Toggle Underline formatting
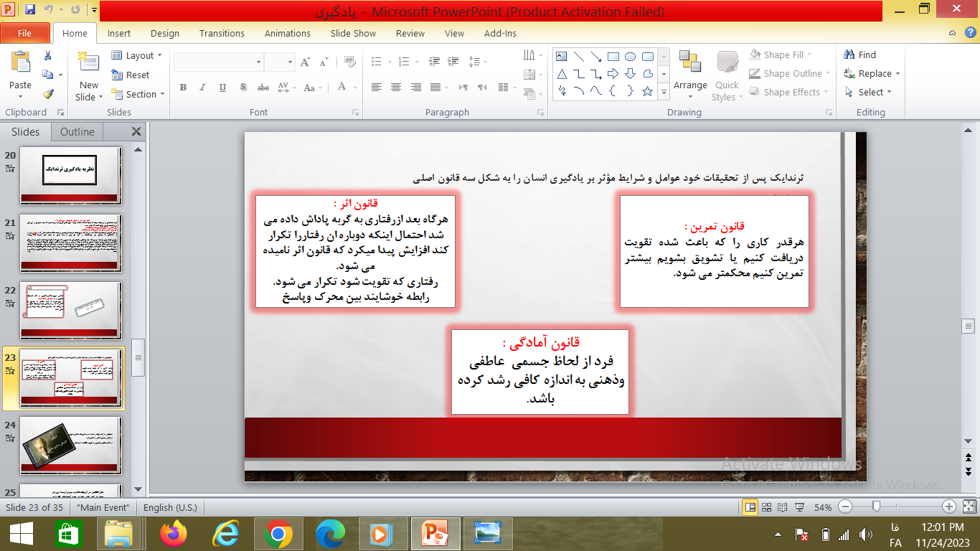Image resolution: width=980 pixels, height=551 pixels. pyautogui.click(x=222, y=88)
